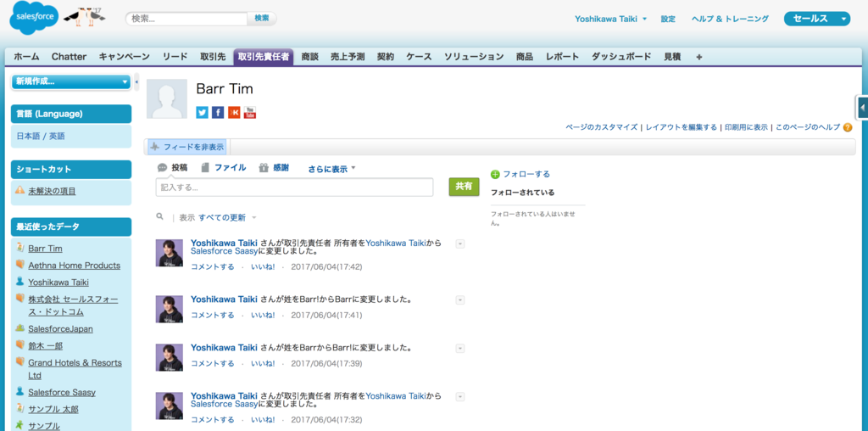868x431 pixels.
Task: Click the Post speech-bubble icon
Action: 162,167
